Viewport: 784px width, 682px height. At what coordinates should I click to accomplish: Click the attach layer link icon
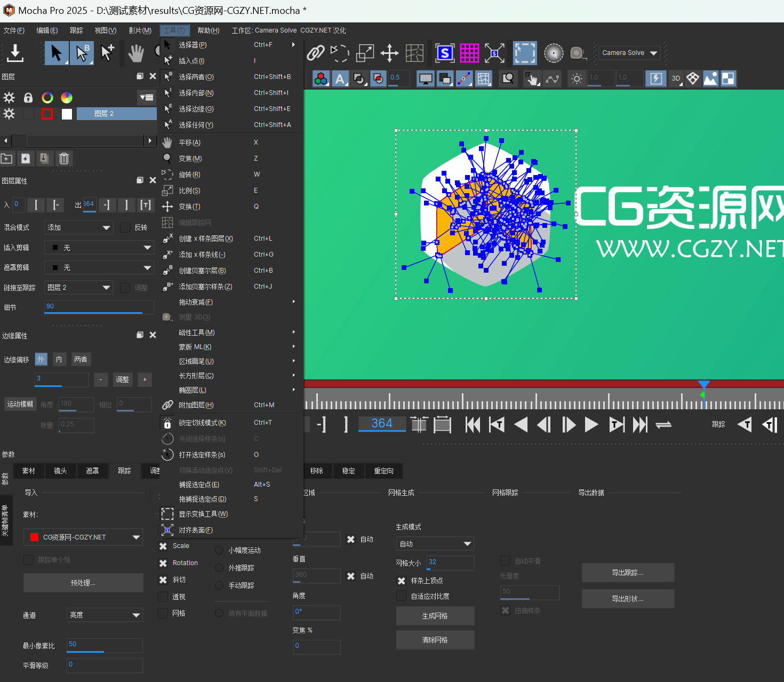coord(316,53)
